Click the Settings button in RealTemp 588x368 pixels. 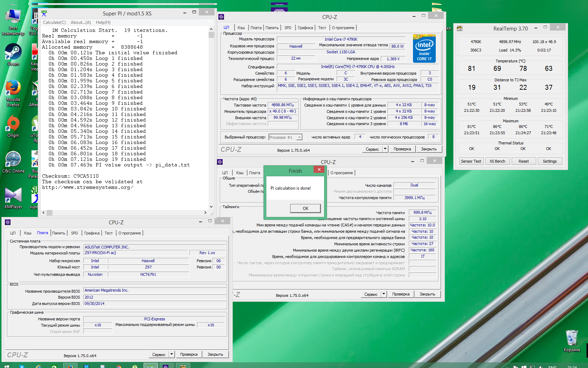[549, 161]
